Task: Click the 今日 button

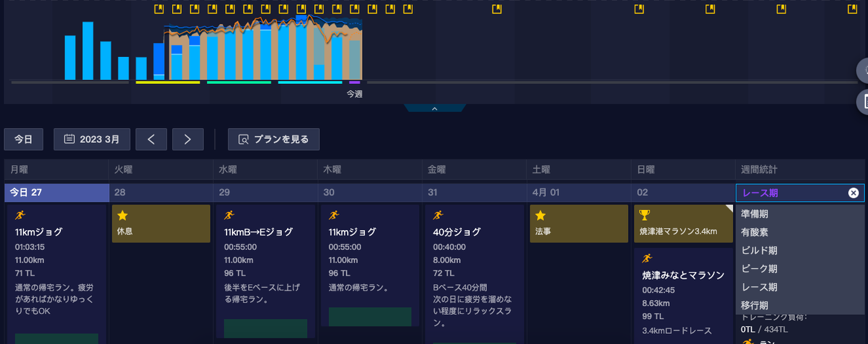Action: pyautogui.click(x=24, y=139)
